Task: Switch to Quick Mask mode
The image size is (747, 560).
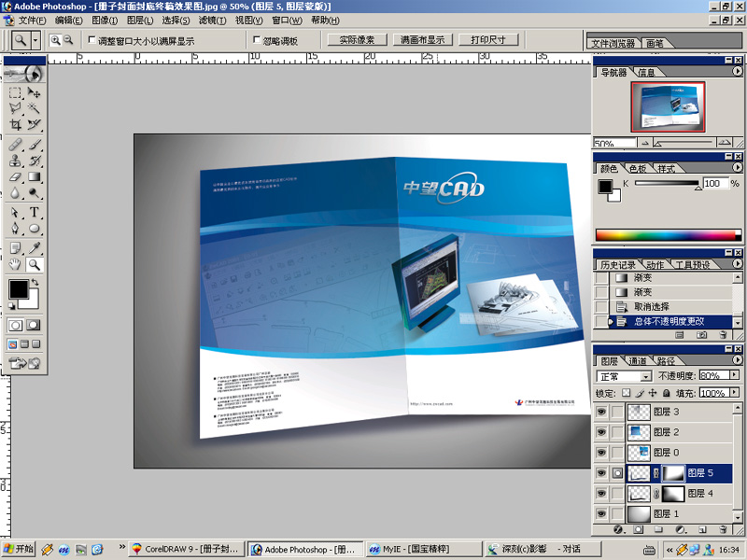Action: 34,325
